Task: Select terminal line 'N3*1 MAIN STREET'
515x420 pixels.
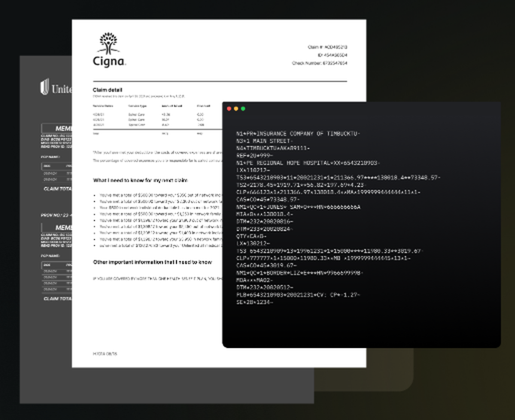Action: pos(264,141)
